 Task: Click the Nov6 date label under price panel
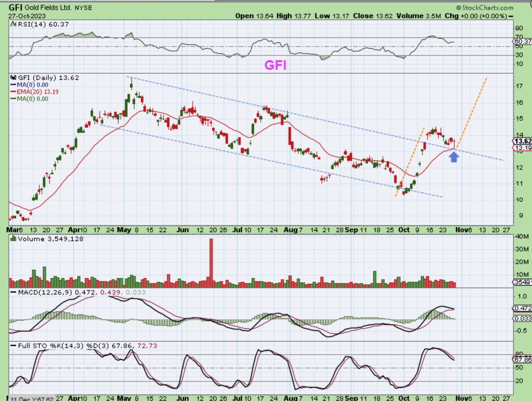pyautogui.click(x=464, y=230)
